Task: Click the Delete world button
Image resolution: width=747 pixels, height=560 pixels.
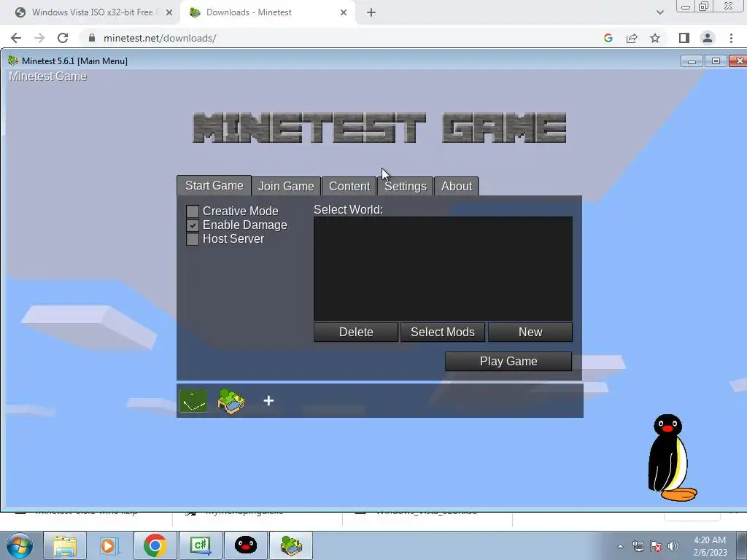Action: (356, 332)
